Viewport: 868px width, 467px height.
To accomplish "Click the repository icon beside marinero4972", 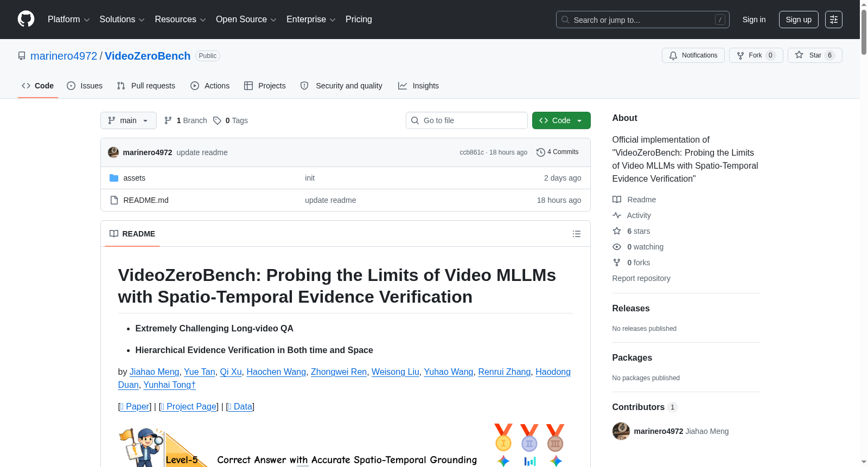I will (x=22, y=56).
